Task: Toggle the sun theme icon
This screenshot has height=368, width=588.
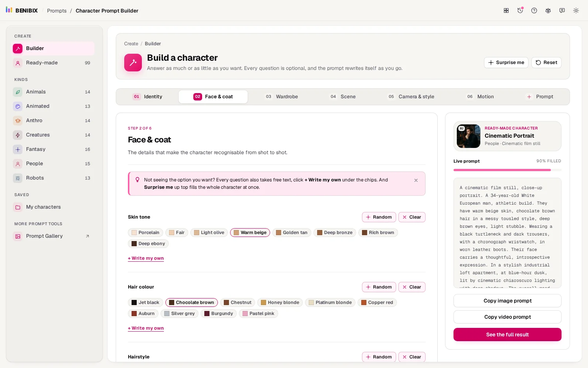Action: tap(576, 11)
